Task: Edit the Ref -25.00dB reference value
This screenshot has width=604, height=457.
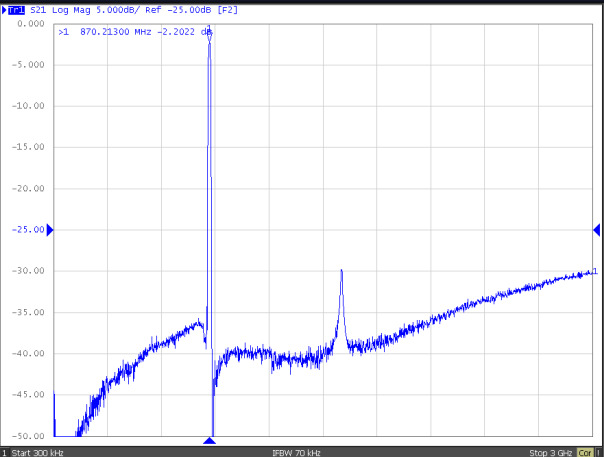Action: coord(184,9)
